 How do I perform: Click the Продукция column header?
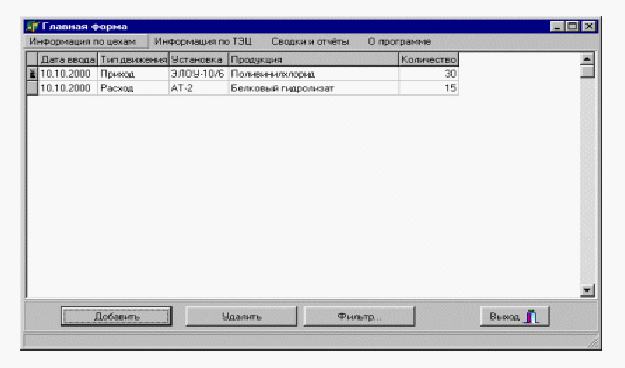click(313, 59)
